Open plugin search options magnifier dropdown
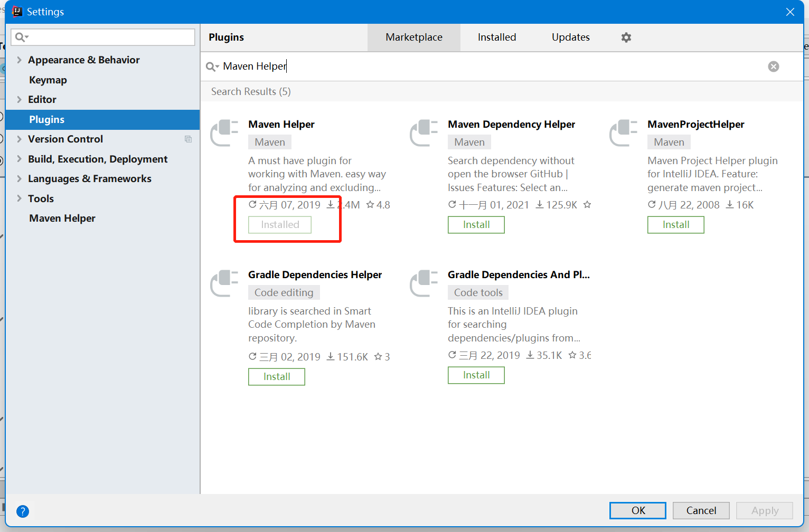Viewport: 809px width, 532px height. [x=212, y=66]
